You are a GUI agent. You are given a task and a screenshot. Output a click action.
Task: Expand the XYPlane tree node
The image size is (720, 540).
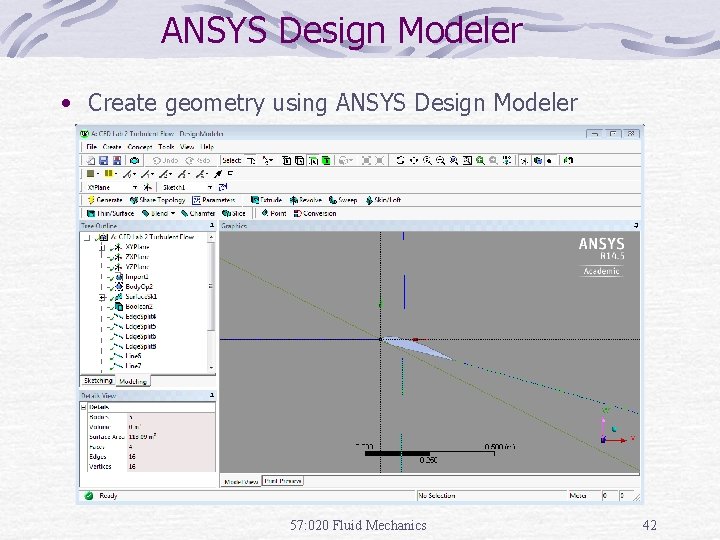coord(102,247)
